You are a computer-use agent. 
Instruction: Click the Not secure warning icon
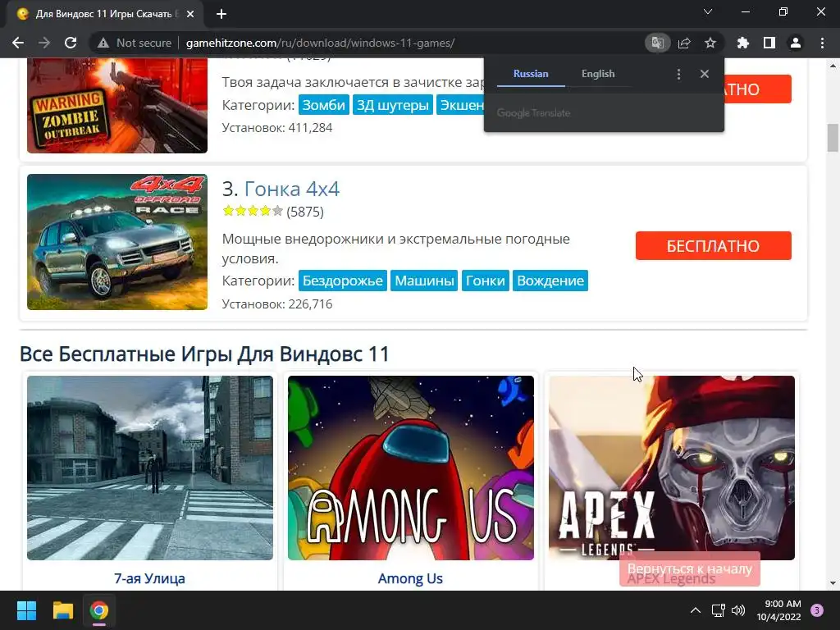tap(103, 43)
